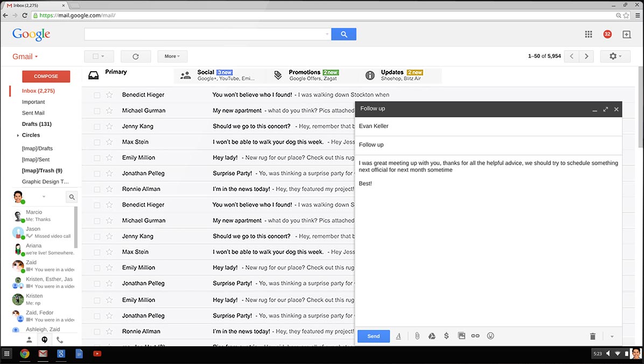Switch to the Social tab
The width and height of the screenshot is (644, 364).
[218, 75]
